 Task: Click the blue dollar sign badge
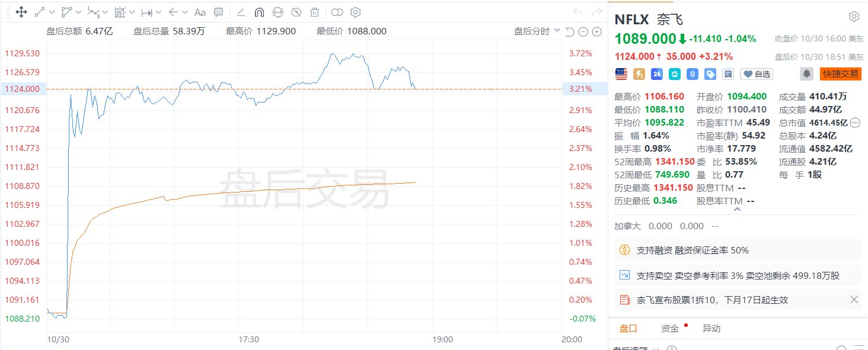(x=692, y=74)
